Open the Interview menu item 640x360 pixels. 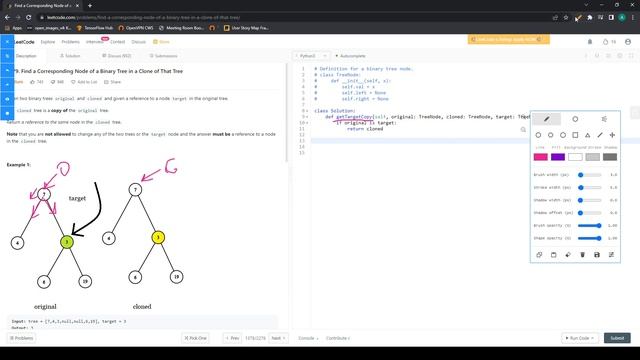94,42
